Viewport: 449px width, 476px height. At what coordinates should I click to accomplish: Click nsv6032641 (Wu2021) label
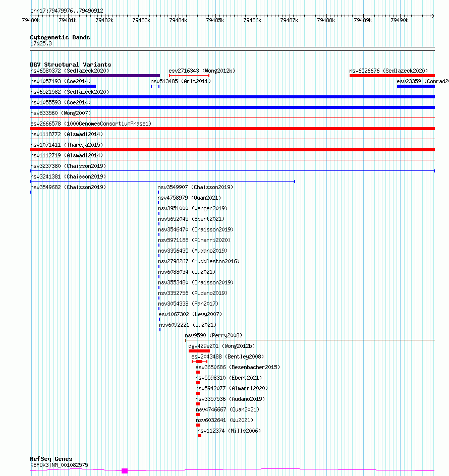coord(224,421)
